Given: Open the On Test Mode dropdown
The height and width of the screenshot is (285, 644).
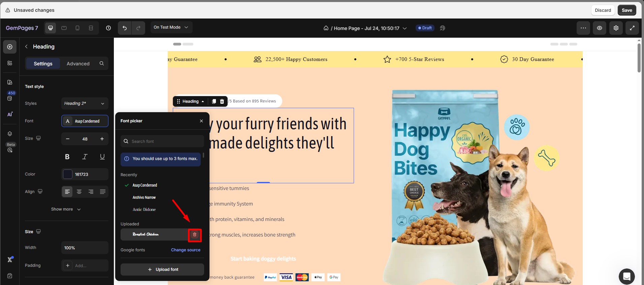Looking at the screenshot, I should coord(171,27).
